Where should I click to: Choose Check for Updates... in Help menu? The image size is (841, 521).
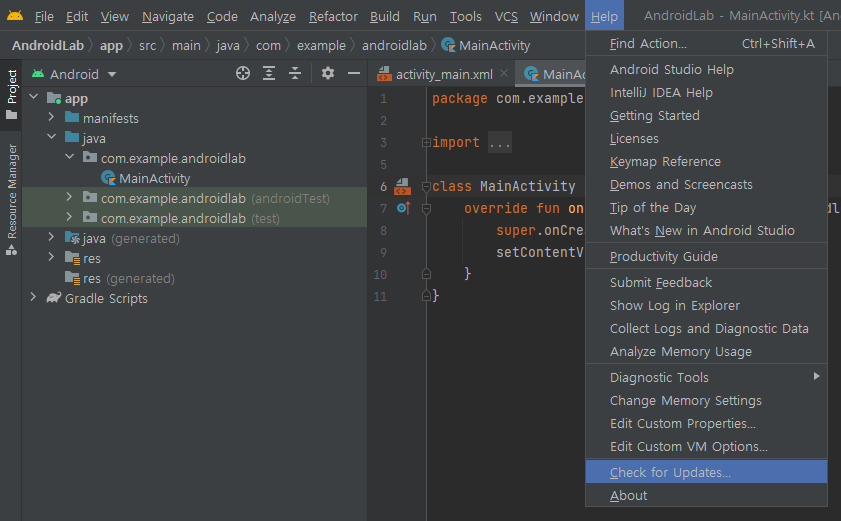pyautogui.click(x=706, y=472)
